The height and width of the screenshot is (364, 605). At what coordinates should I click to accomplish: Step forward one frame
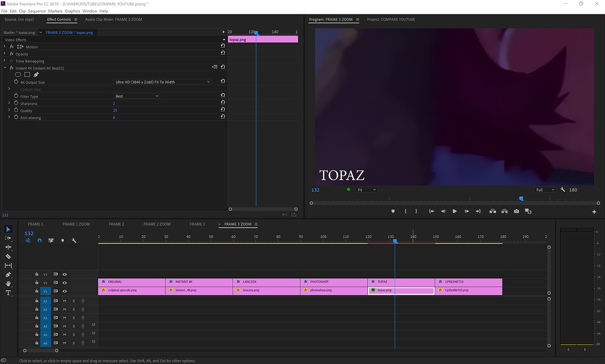point(467,211)
